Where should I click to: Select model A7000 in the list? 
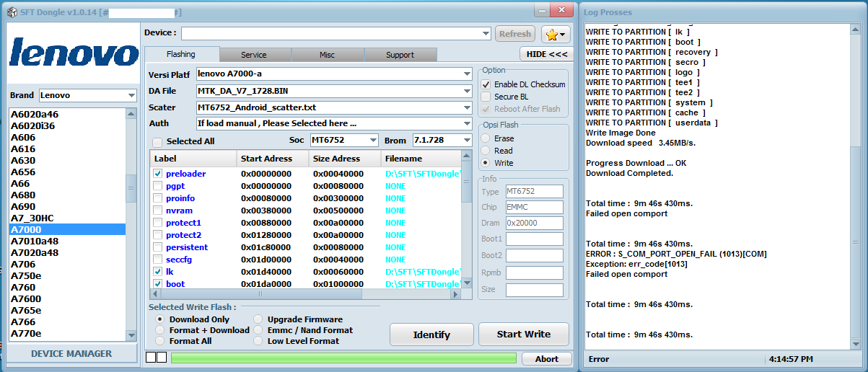click(67, 229)
